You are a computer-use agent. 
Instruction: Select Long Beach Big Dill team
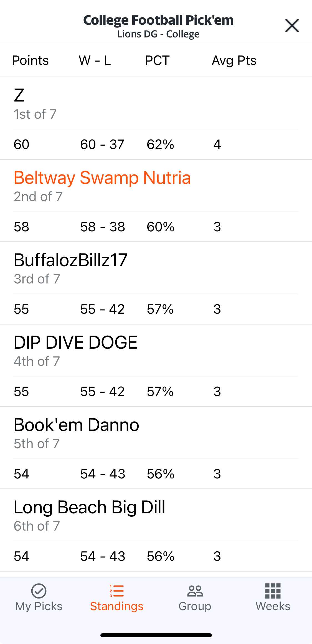pos(89,507)
